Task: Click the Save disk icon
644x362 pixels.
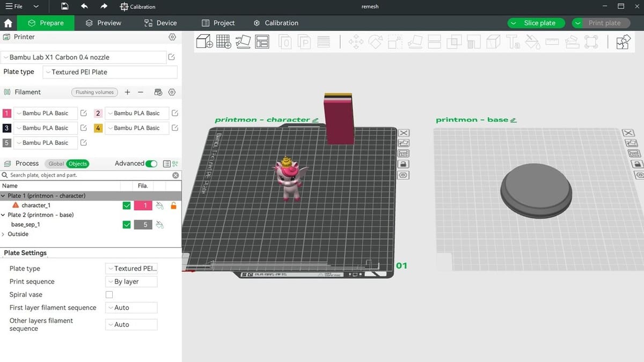Action: [64, 6]
